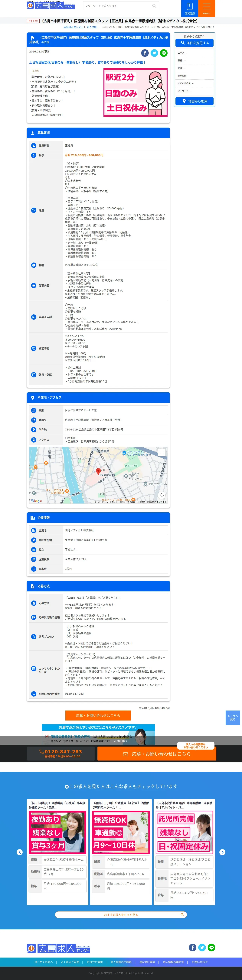
Task: Click 地図の誤りを報告する link on map
Action: (x=156, y=502)
